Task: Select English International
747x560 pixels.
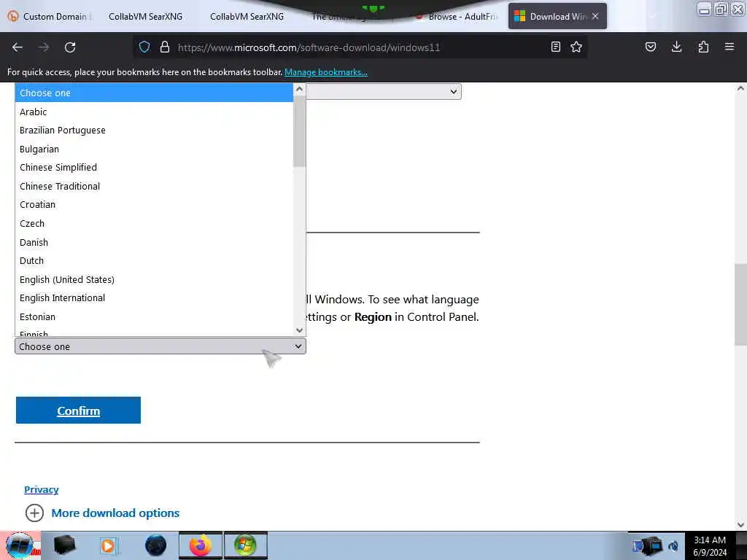Action: click(x=154, y=297)
